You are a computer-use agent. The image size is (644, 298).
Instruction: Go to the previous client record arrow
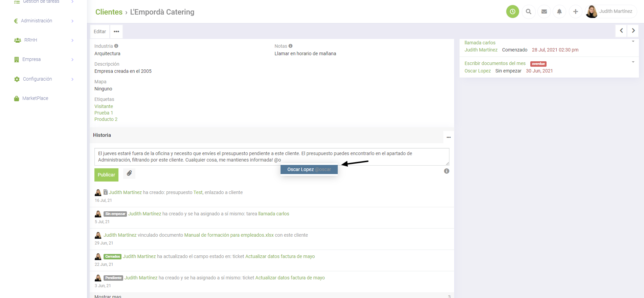coord(621,31)
